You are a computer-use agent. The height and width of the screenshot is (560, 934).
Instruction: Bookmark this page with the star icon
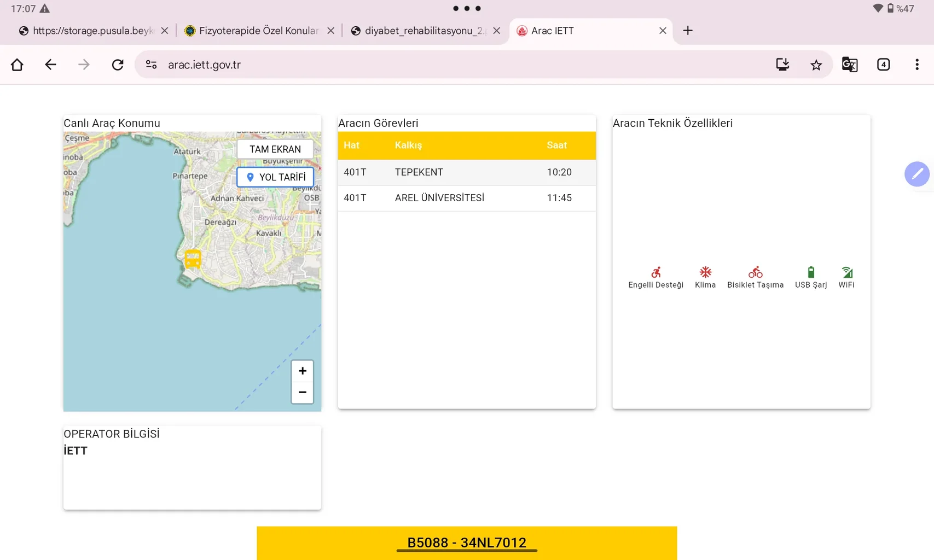816,64
